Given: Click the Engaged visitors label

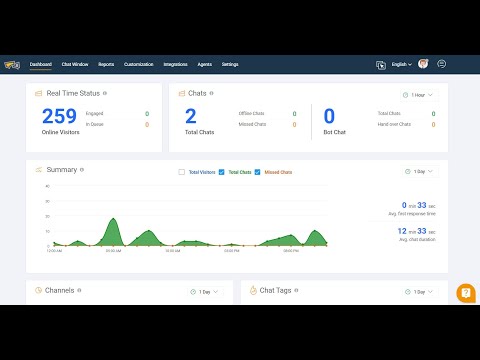Looking at the screenshot, I should coord(95,114).
